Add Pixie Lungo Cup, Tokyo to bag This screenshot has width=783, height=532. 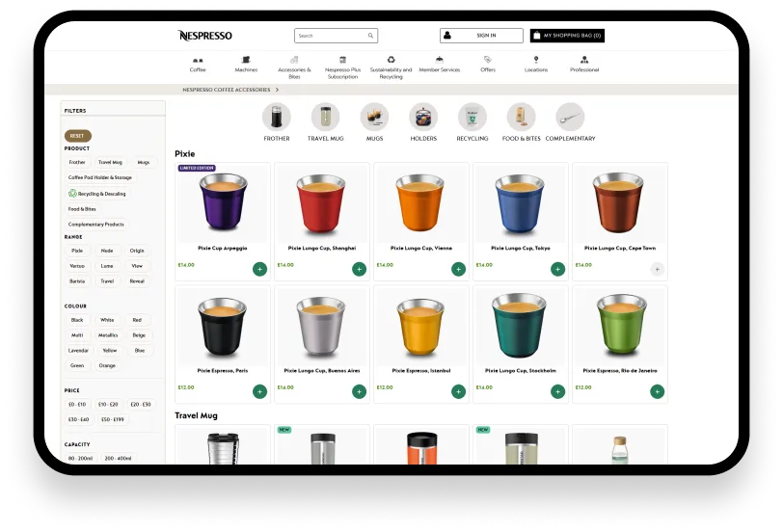(557, 269)
